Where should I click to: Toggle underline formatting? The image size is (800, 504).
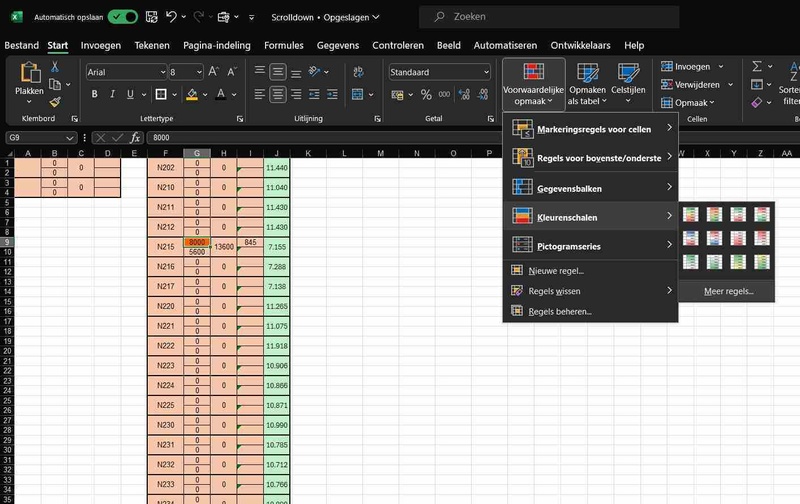tap(130, 94)
